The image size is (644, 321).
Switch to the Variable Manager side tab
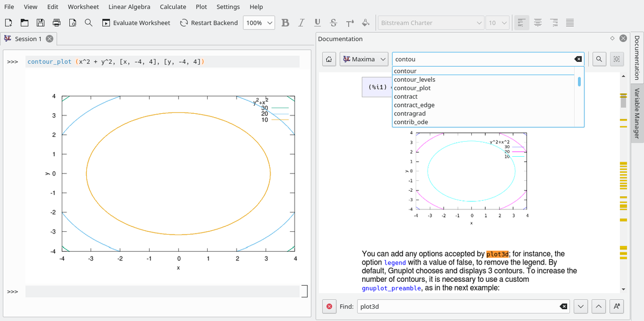[637, 113]
